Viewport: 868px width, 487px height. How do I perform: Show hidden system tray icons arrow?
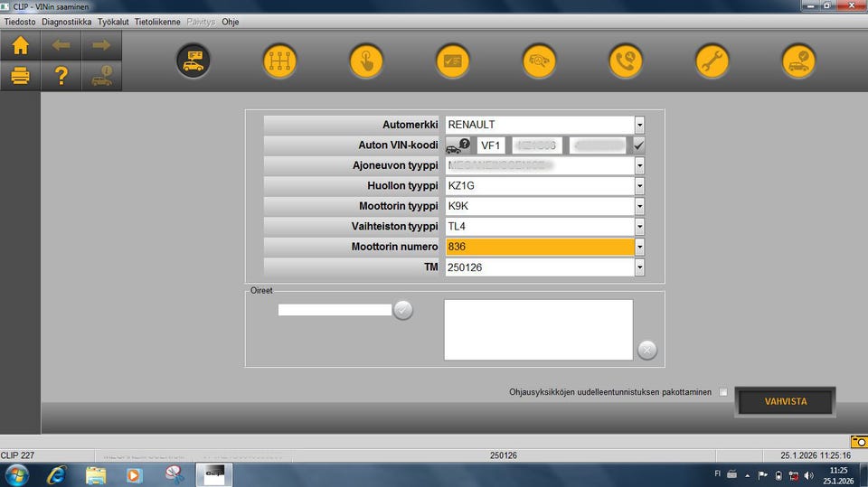748,475
